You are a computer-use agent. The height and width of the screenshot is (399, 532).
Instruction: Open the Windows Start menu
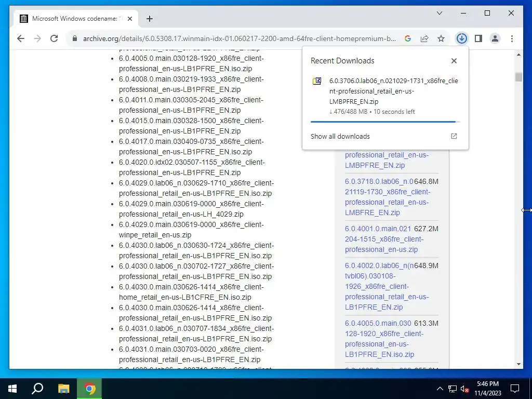click(x=12, y=389)
